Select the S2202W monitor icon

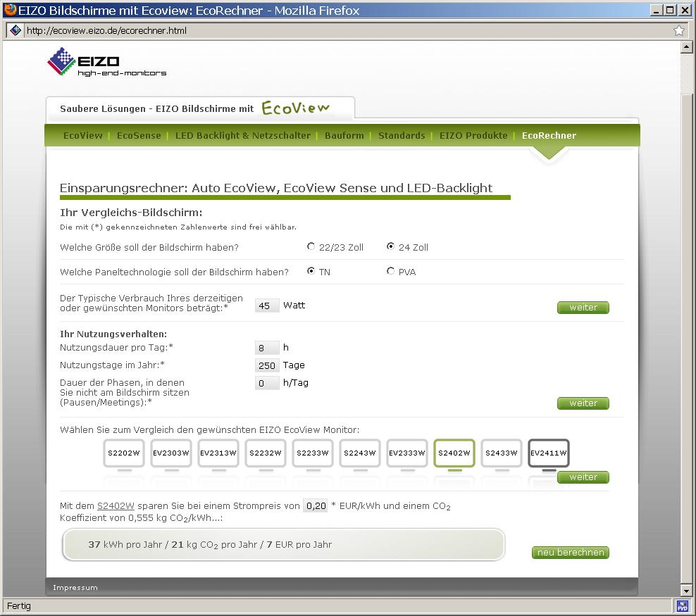click(x=124, y=453)
